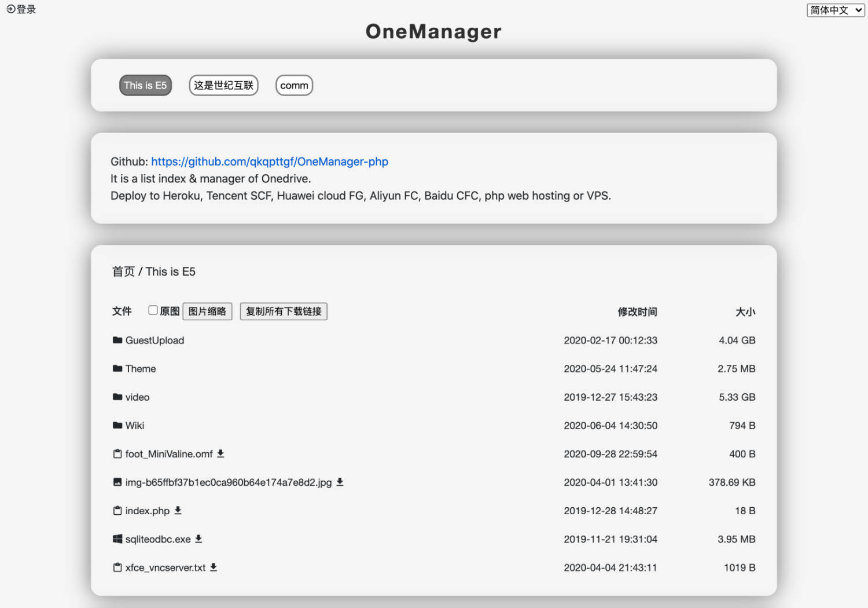Switch to the comm drive tab
The image size is (868, 608).
click(x=294, y=85)
